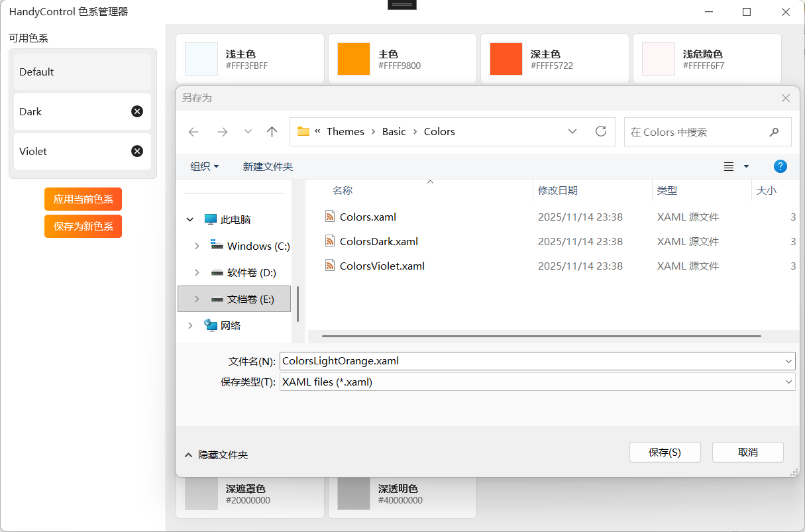Select the Default color scheme
Viewport: 805px width, 532px height.
click(83, 72)
